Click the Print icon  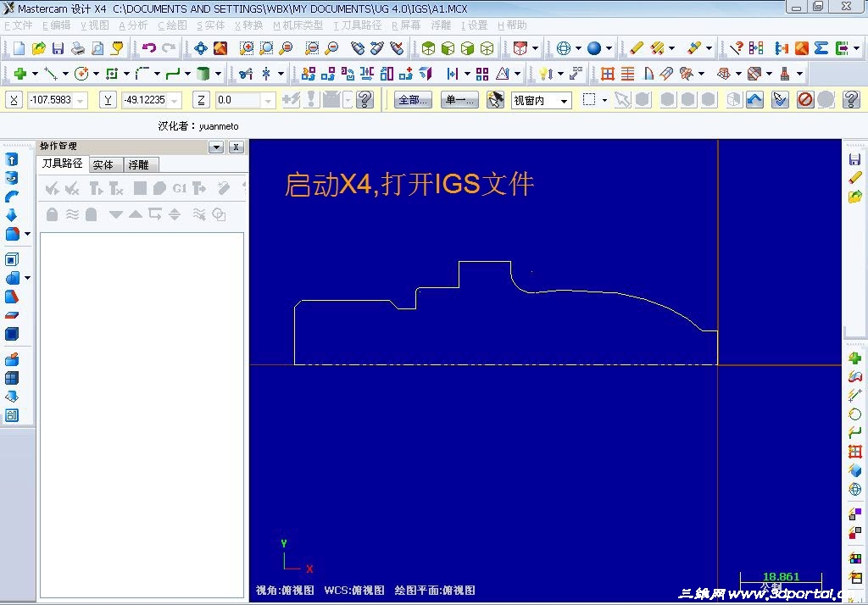click(x=77, y=48)
